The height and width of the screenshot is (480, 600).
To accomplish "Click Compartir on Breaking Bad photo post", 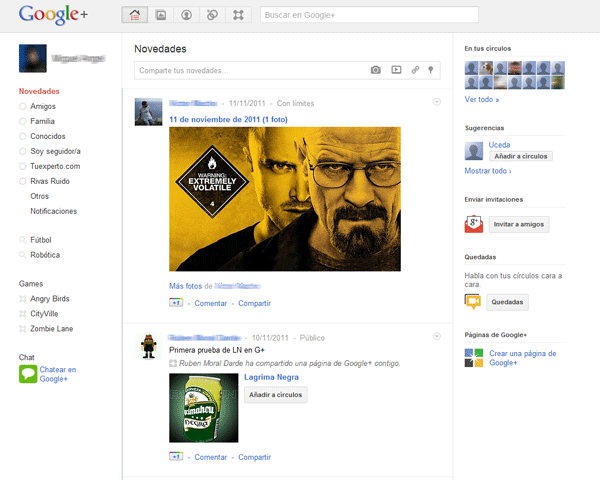I will pos(254,303).
